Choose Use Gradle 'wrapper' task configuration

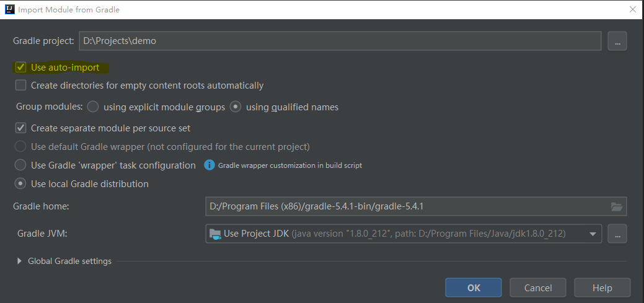20,165
